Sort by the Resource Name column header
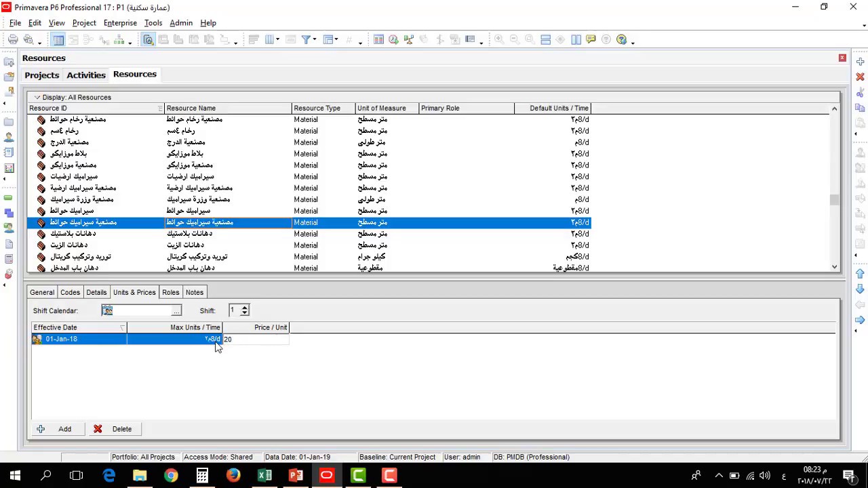The image size is (868, 488). 228,108
